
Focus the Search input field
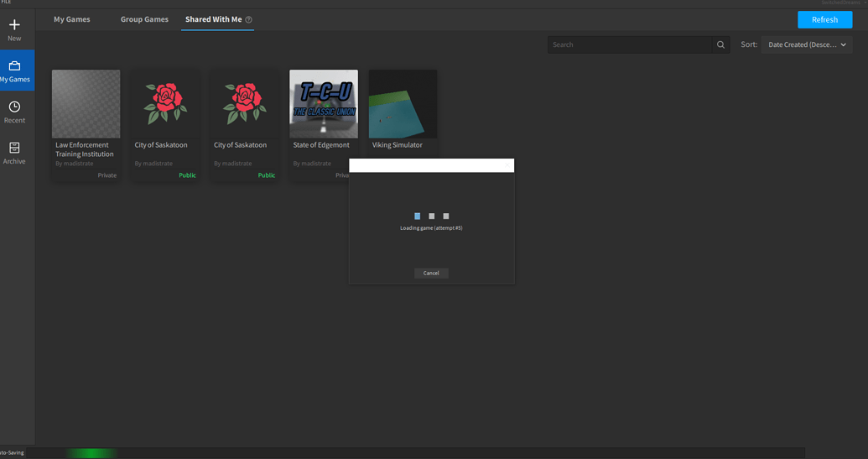(630, 44)
